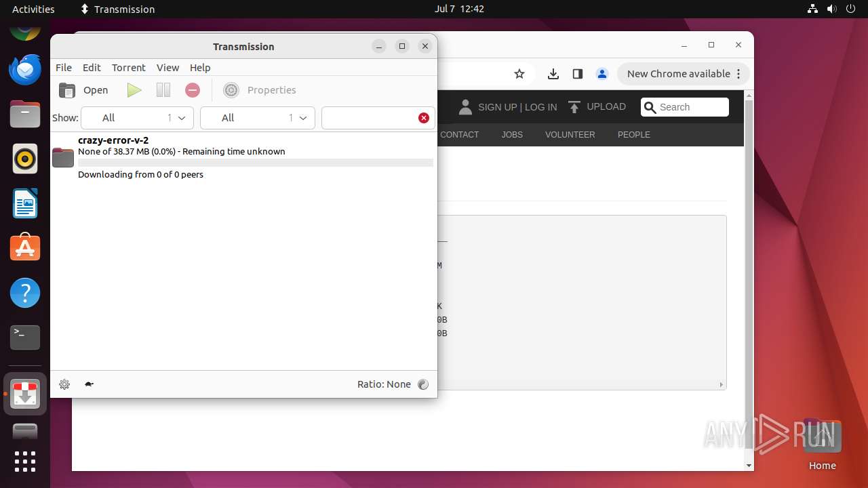Screen dimensions: 868x488
Task: Bookmark page with Chrome star icon
Action: pyautogui.click(x=519, y=74)
